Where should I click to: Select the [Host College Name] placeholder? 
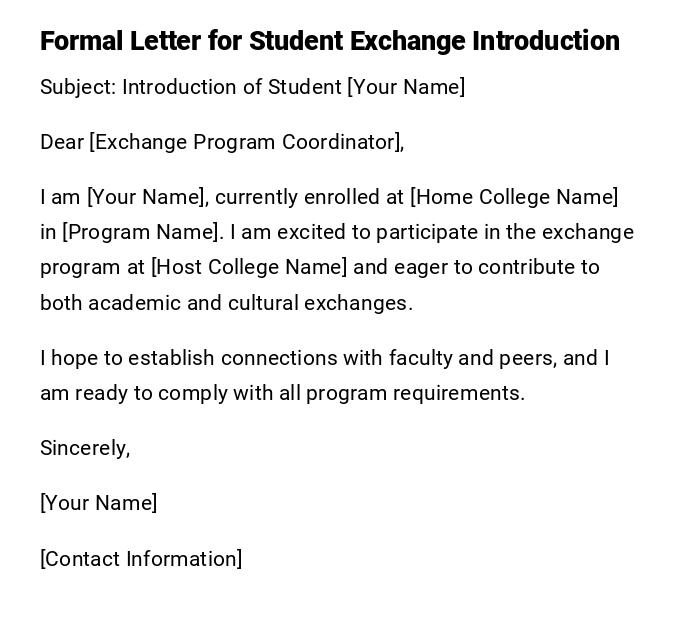249,267
